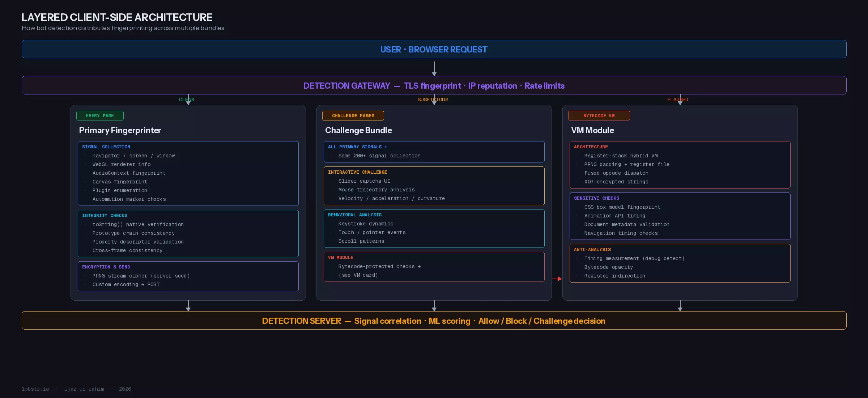Viewport: 868px width, 398px height.
Task: Select the Challenge Bundle card header
Action: pyautogui.click(x=358, y=130)
